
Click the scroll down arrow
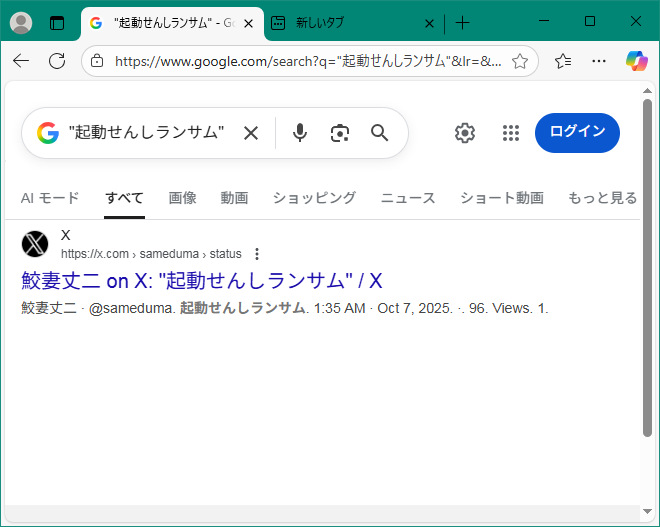647,511
